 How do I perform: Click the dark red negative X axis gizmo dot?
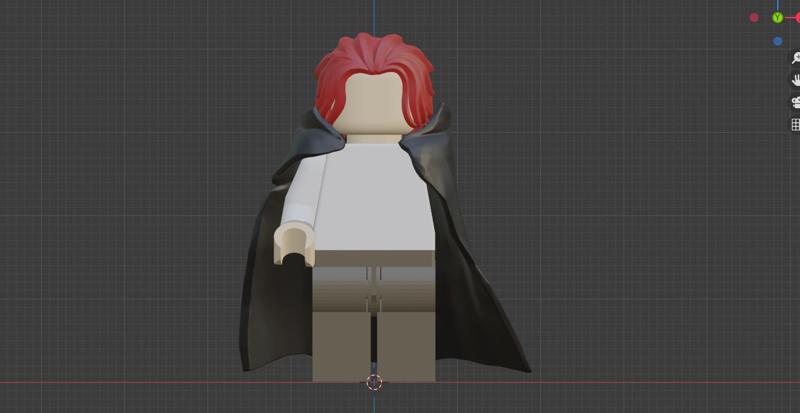coord(754,18)
